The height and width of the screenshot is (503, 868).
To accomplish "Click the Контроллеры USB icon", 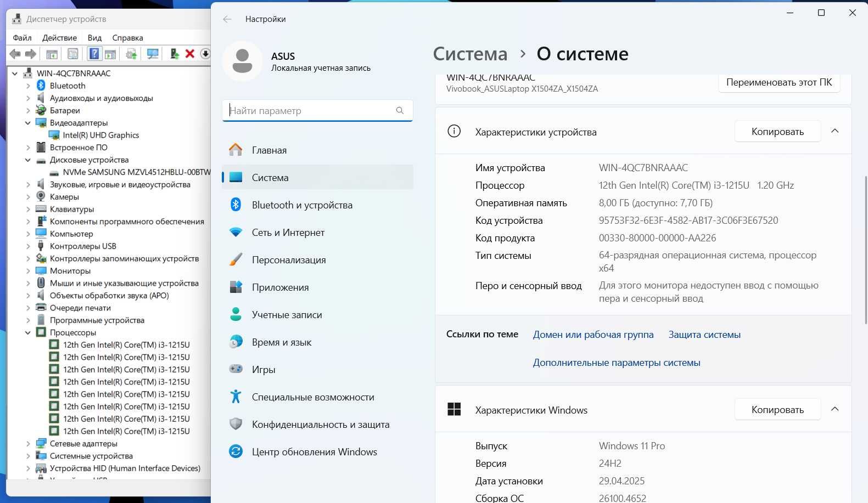I will pyautogui.click(x=41, y=246).
